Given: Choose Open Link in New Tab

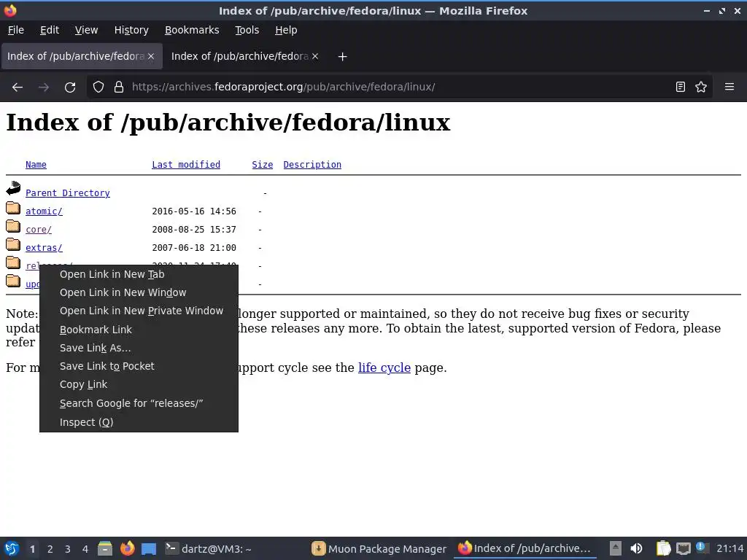Looking at the screenshot, I should (x=139, y=274).
